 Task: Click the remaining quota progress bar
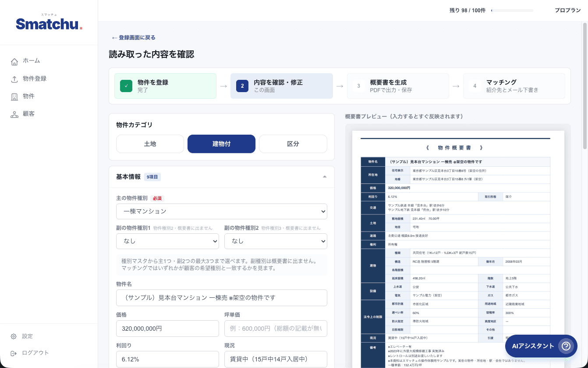point(512,11)
